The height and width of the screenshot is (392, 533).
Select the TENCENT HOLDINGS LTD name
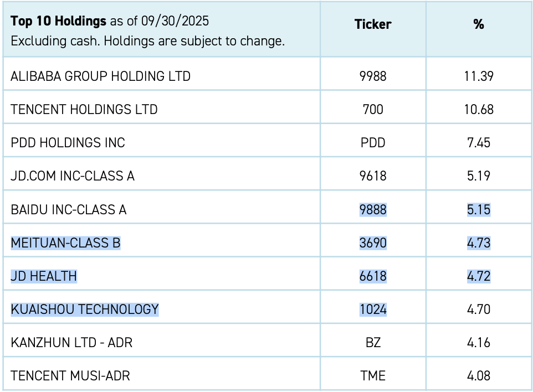[84, 110]
